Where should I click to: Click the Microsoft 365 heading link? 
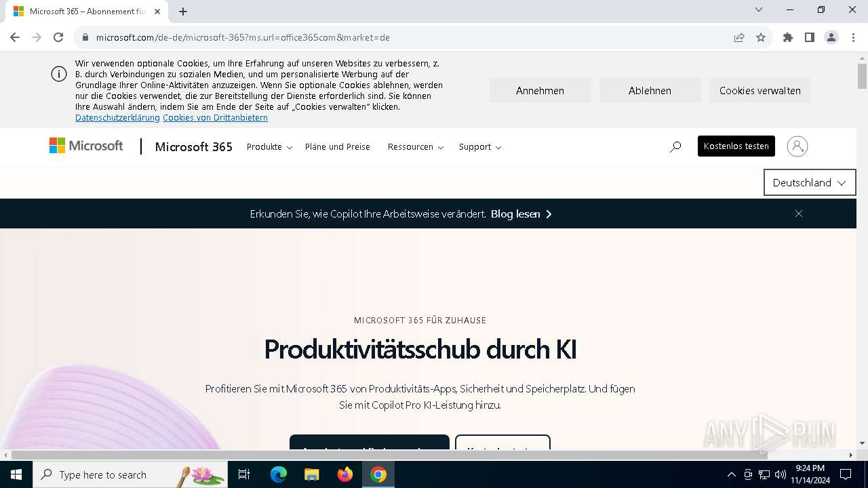tap(194, 146)
